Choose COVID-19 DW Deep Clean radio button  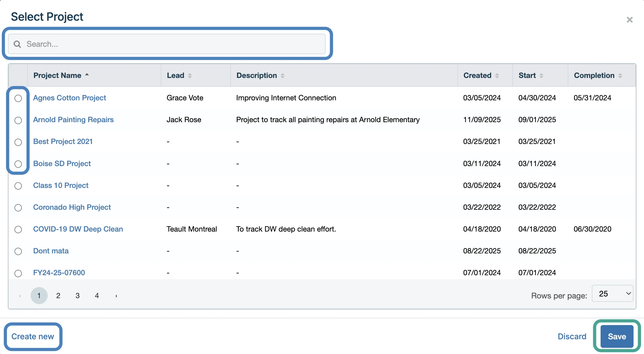tap(18, 230)
